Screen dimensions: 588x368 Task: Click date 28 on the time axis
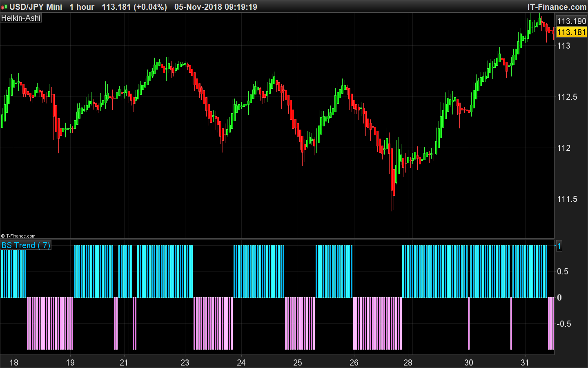click(x=408, y=363)
